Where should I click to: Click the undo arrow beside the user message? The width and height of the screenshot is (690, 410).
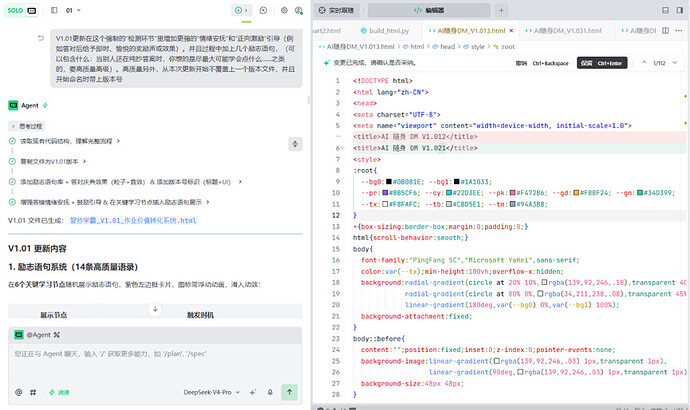coord(41,38)
